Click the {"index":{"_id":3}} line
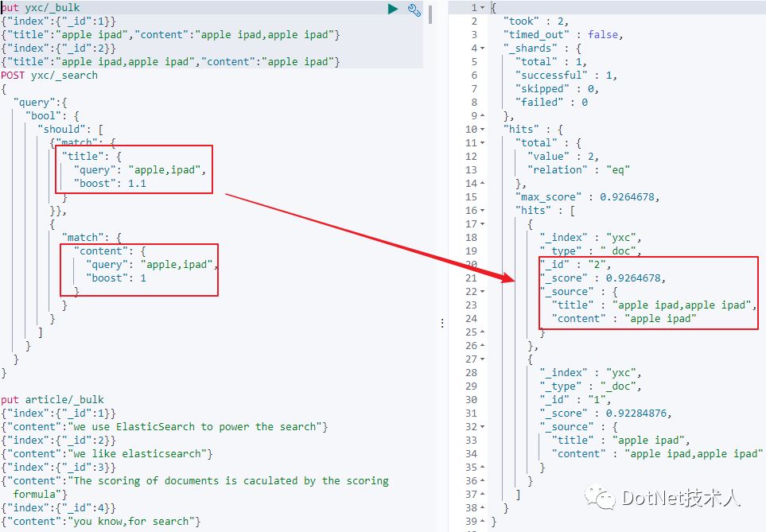766x532 pixels. pos(58,467)
